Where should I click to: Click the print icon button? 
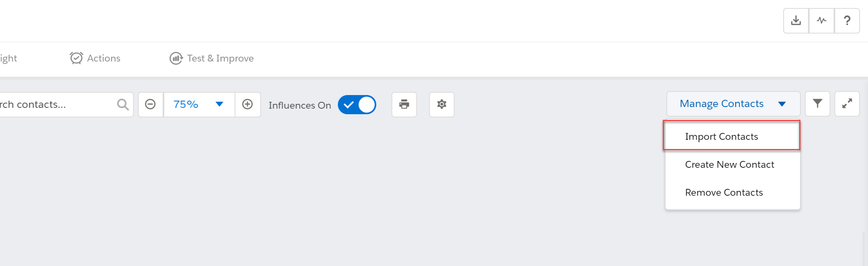(x=404, y=104)
